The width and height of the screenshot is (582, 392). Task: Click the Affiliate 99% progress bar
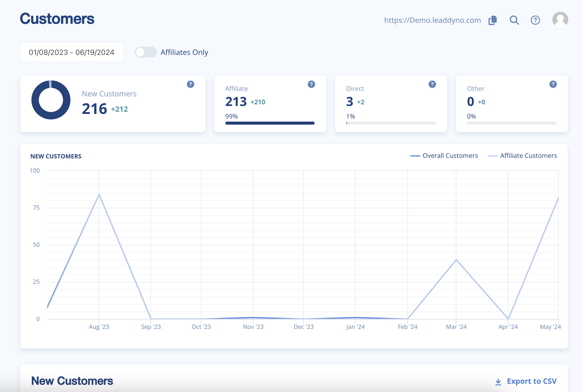click(x=270, y=123)
